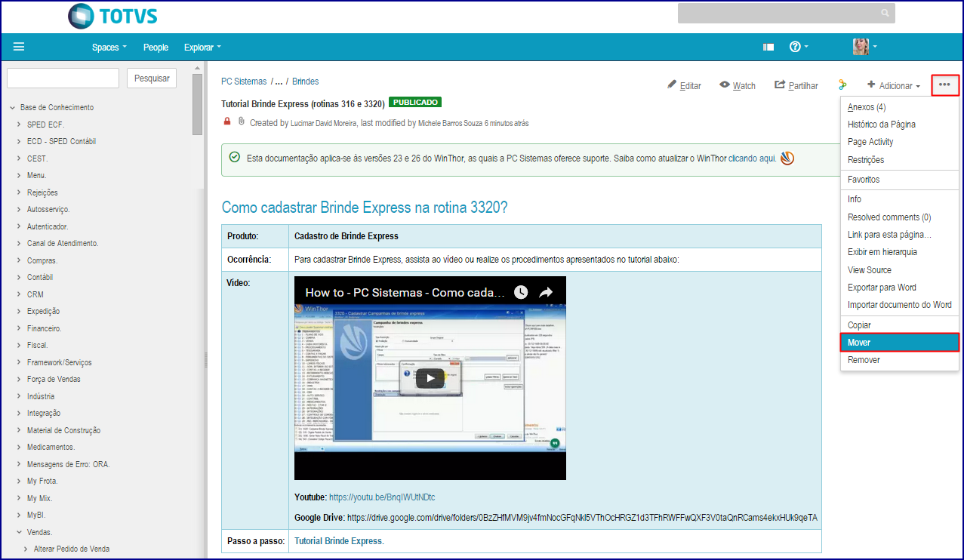Viewport: 964px width, 560px height.
Task: Open the CRM tree item
Action: pos(35,294)
